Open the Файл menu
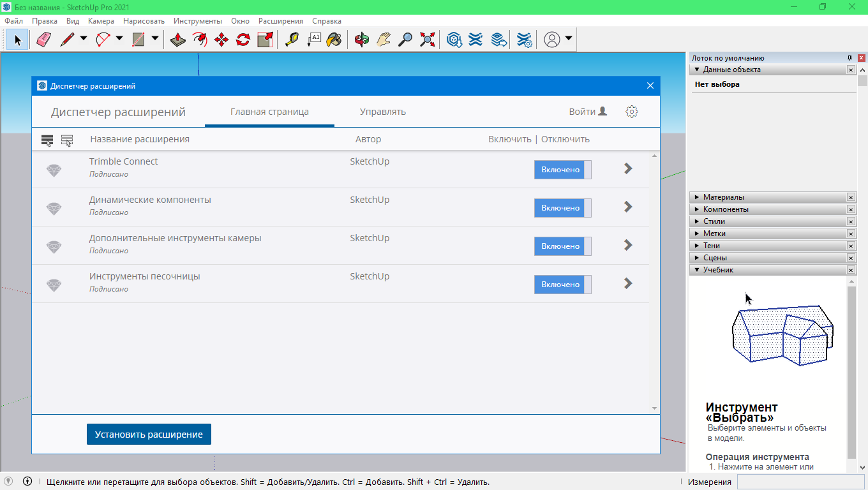The image size is (868, 490). point(13,21)
